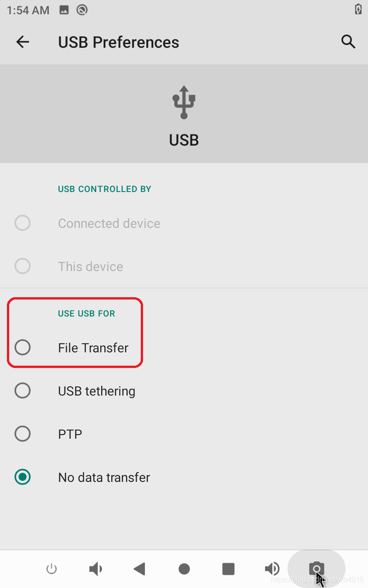Take screenshot with the camera icon
Screen dimensions: 368x588
[x=316, y=569]
